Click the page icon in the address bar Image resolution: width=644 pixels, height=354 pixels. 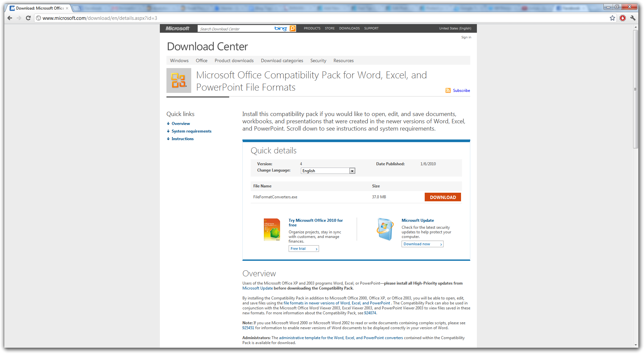(x=39, y=18)
